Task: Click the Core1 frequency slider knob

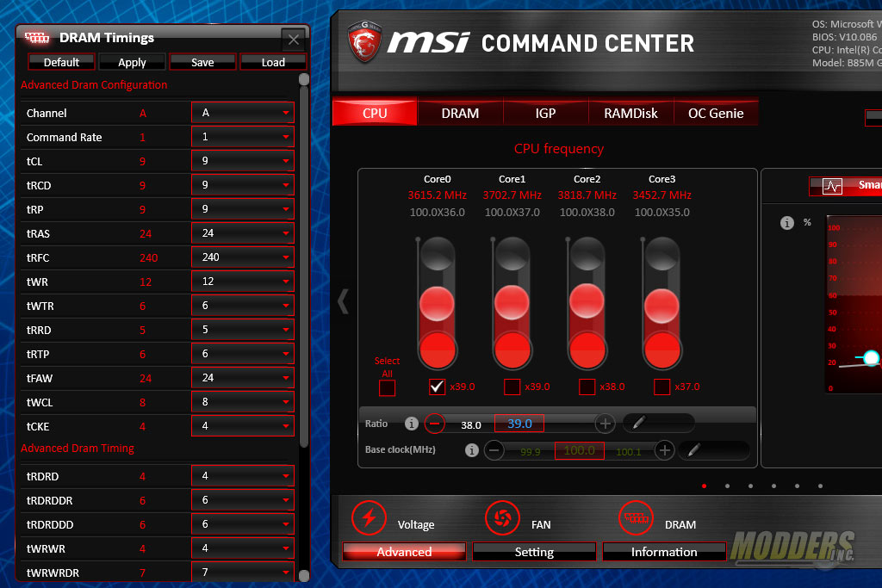Action: point(512,302)
